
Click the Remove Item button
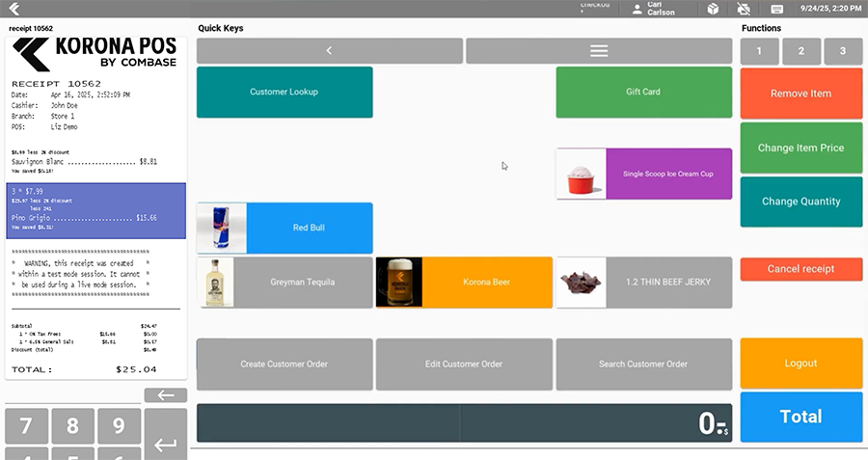point(801,94)
